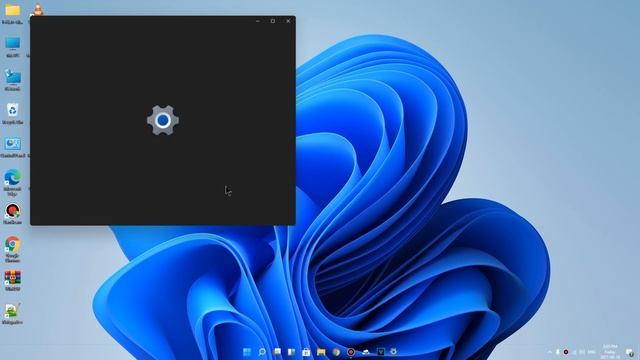The image size is (640, 360).
Task: Open the VLC cone desktop icon
Action: click(x=38, y=10)
